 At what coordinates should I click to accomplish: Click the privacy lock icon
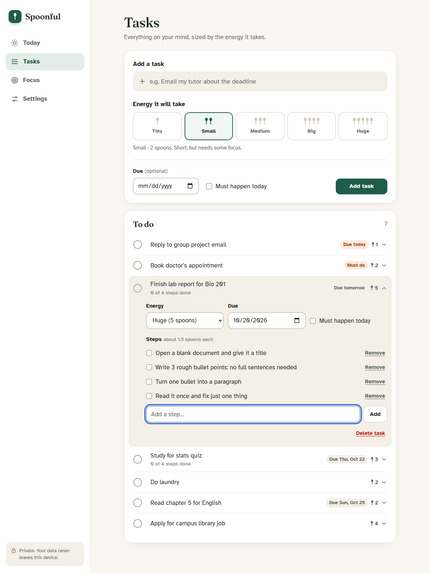coord(14,550)
